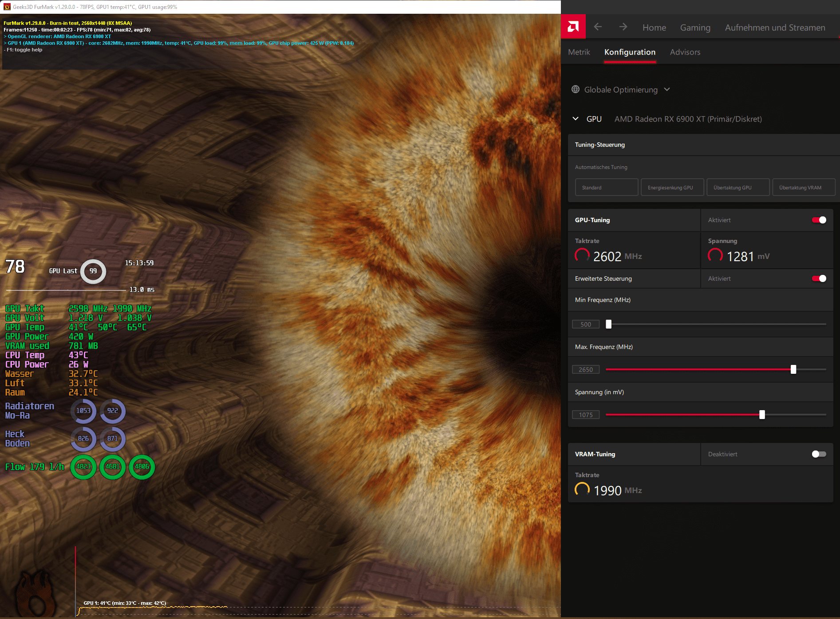The width and height of the screenshot is (840, 619).
Task: Click the GPU 1 temperature graph label
Action: click(125, 603)
